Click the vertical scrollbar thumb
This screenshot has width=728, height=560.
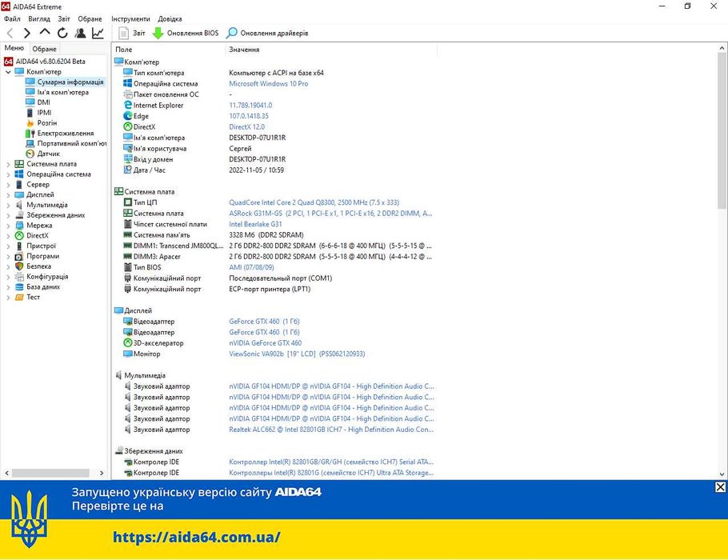point(722,130)
